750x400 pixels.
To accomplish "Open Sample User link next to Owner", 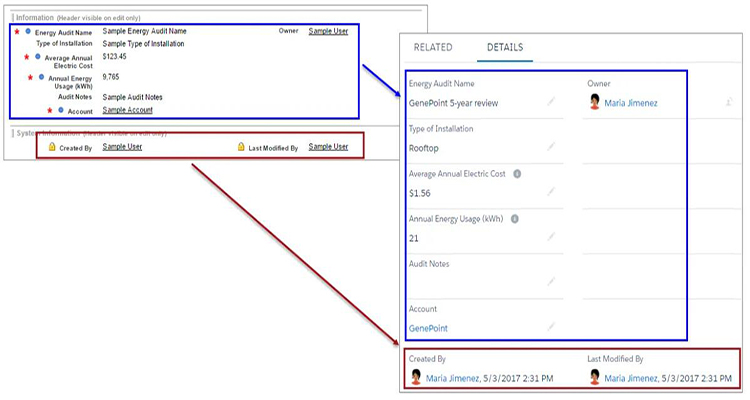I will coord(328,31).
